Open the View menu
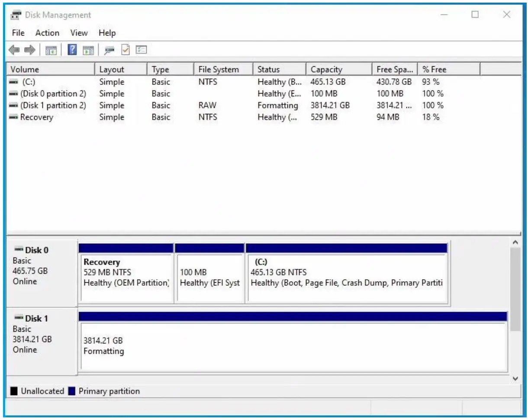The height and width of the screenshot is (420, 528). point(79,33)
